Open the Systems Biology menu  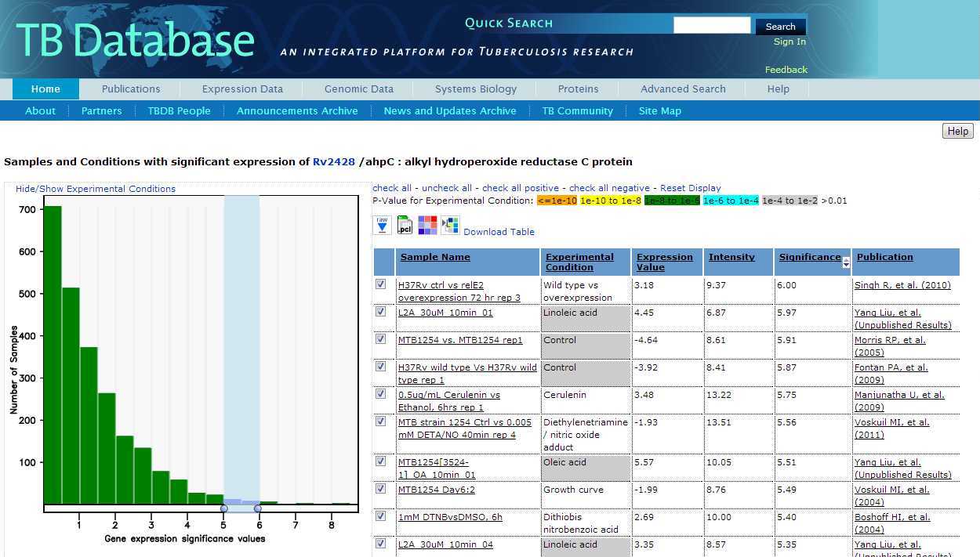tap(476, 89)
